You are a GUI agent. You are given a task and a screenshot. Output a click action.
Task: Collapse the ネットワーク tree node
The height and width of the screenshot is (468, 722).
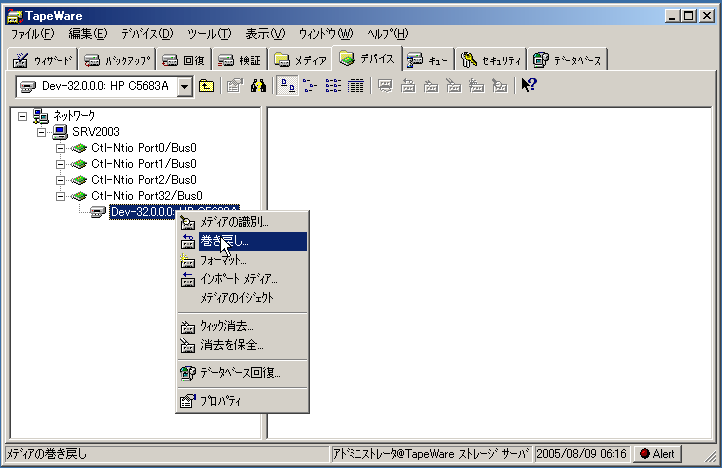click(23, 116)
